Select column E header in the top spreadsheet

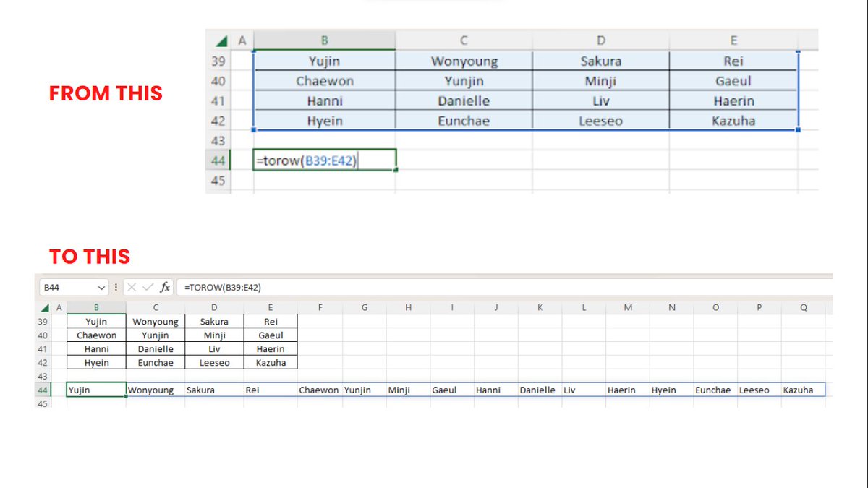[x=734, y=38]
